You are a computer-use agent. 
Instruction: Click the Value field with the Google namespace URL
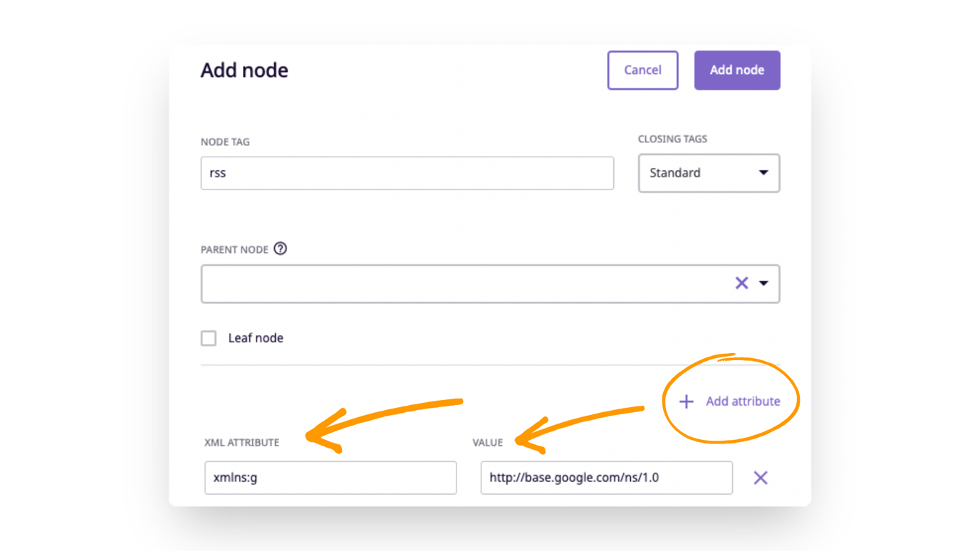pos(606,478)
